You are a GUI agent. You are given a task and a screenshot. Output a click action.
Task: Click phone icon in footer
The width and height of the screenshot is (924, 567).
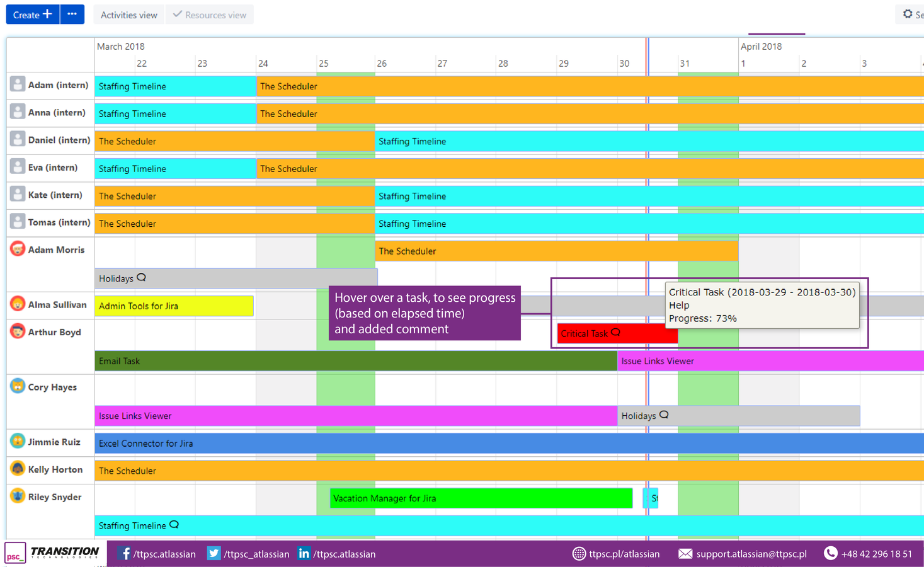coord(831,553)
